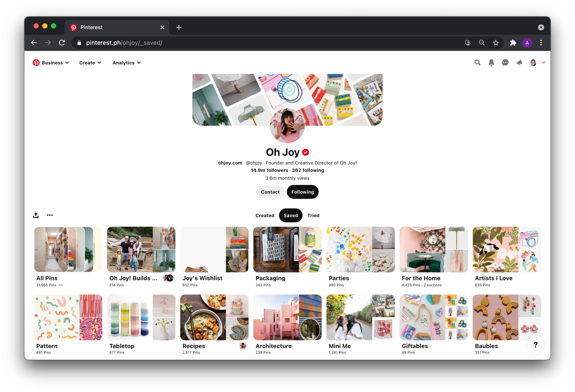Click the browser extensions puzzle icon
Viewport: 575px width, 392px height.
tap(513, 42)
